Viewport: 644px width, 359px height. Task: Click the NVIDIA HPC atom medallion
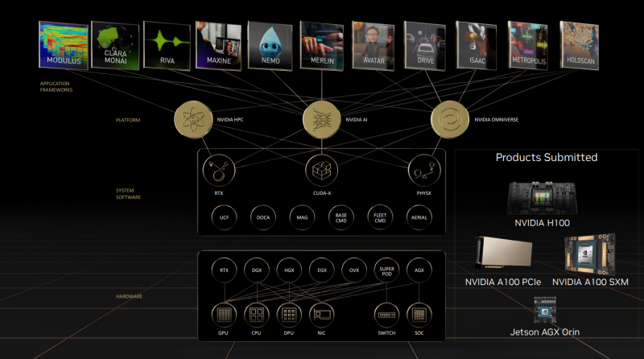point(193,119)
